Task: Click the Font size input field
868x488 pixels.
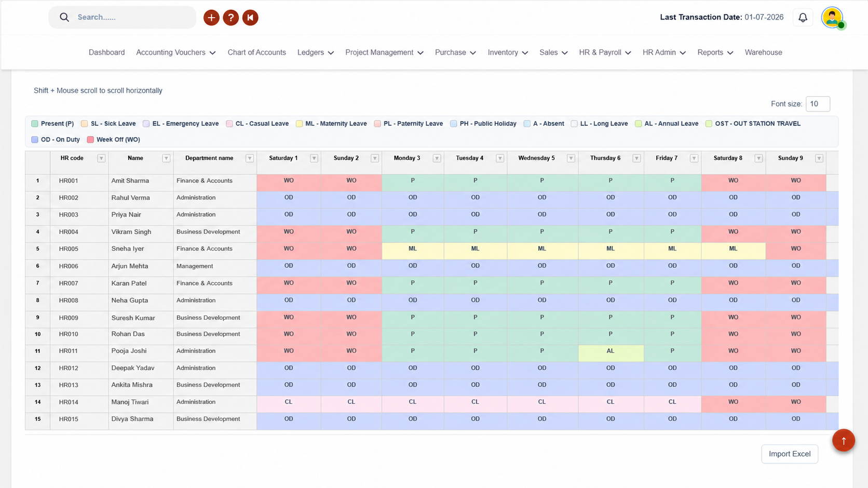Action: (818, 104)
